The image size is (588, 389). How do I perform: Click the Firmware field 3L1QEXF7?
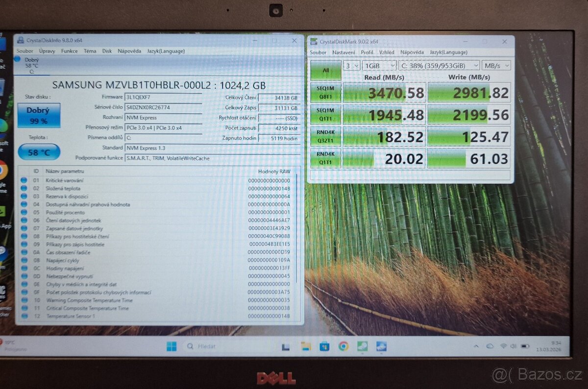tap(163, 97)
